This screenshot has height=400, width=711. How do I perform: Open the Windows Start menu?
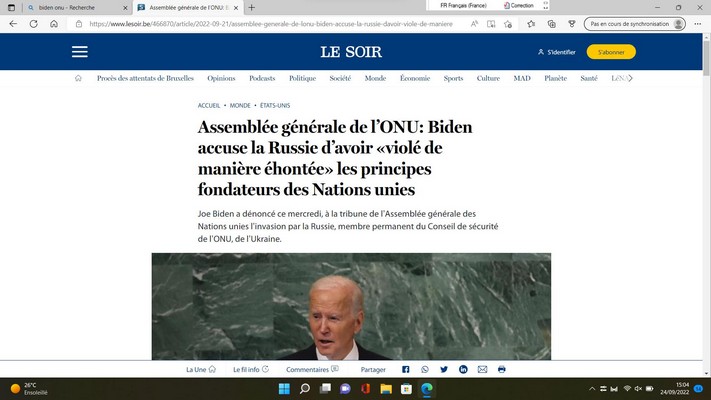tap(284, 389)
